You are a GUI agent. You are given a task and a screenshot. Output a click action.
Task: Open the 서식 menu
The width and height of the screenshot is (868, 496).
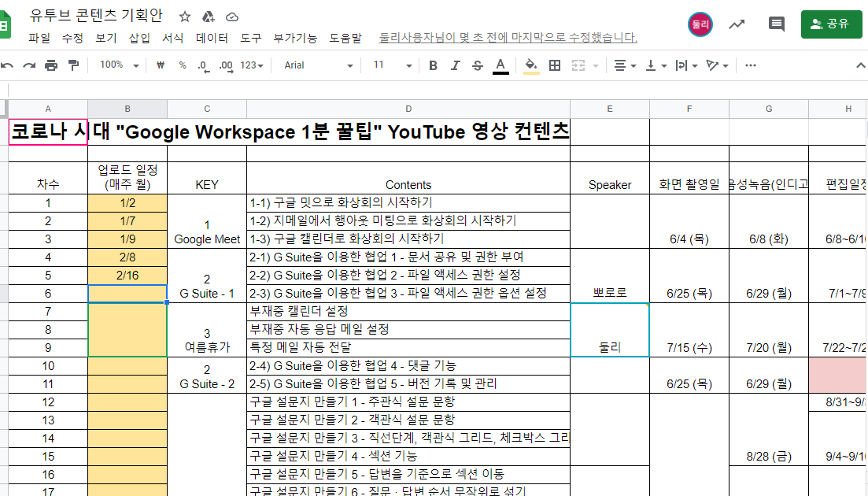pos(172,38)
